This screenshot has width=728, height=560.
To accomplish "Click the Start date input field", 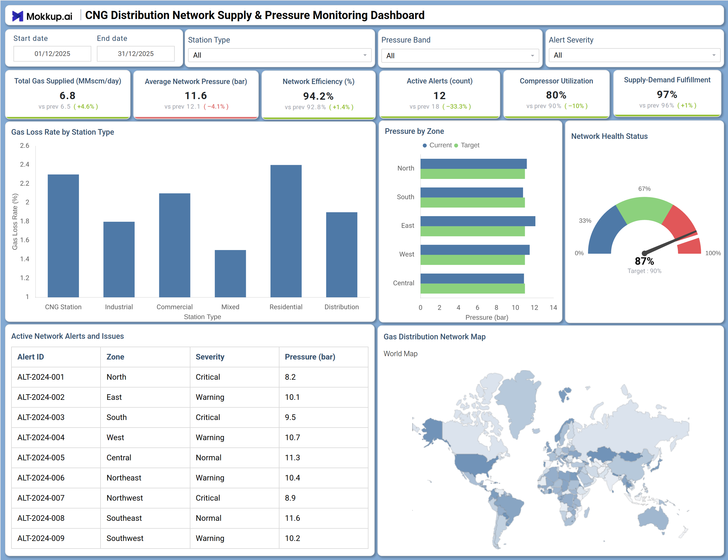I will [x=52, y=54].
